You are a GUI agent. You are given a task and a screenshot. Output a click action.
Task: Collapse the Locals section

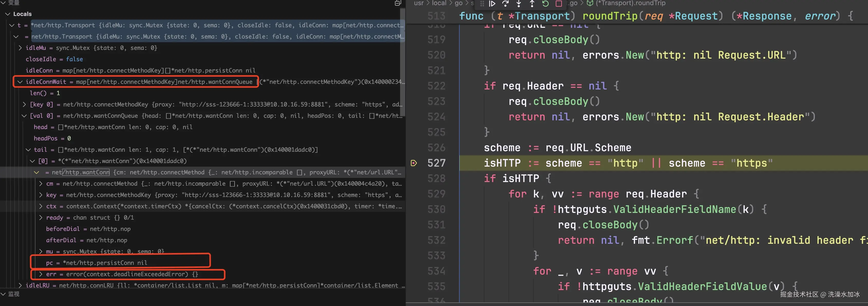8,14
